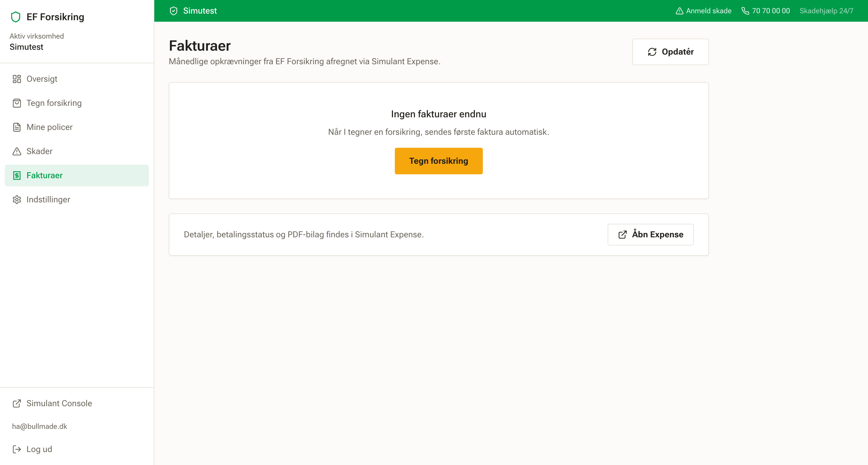The width and height of the screenshot is (868, 465).
Task: Click Simutest title in green header
Action: pos(200,11)
